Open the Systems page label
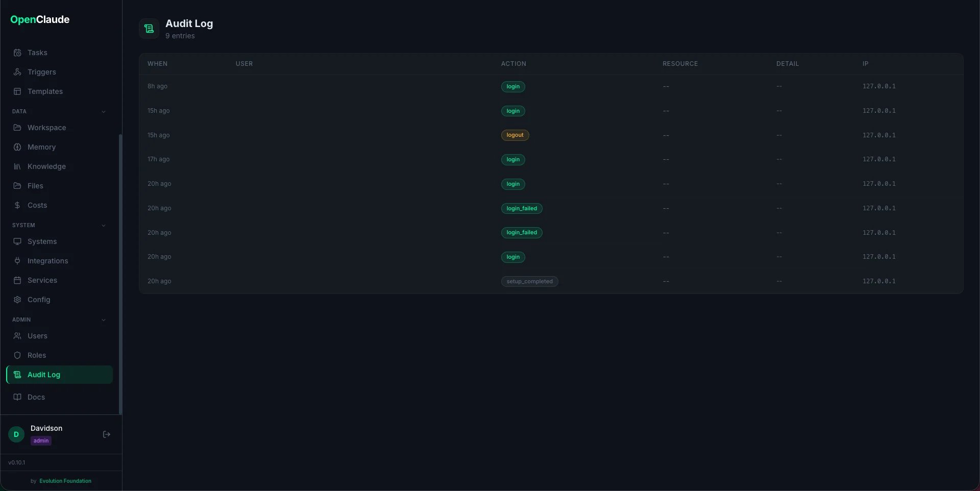 pyautogui.click(x=42, y=241)
